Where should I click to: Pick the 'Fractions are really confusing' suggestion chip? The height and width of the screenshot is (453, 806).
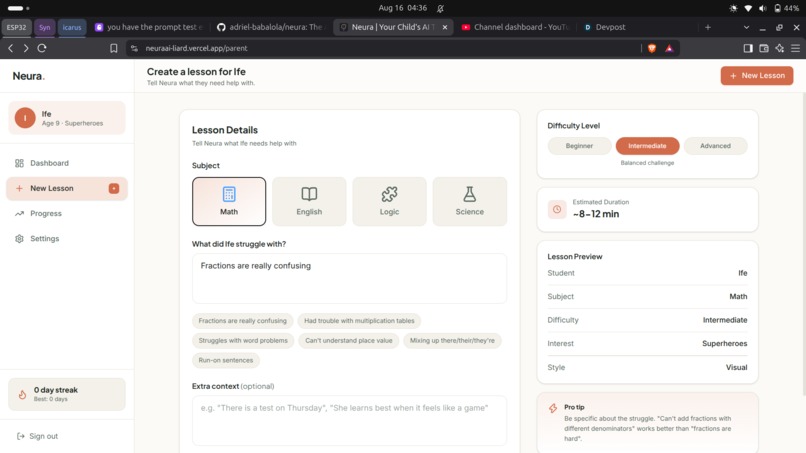point(243,321)
